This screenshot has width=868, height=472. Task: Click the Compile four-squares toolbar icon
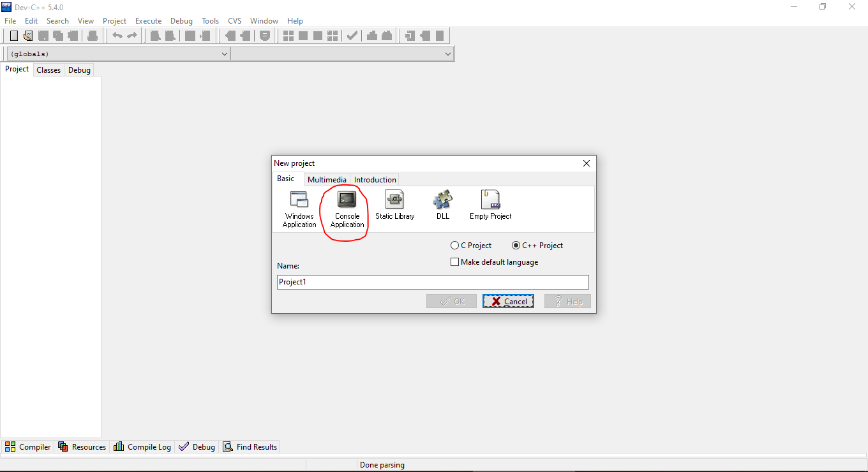click(x=288, y=36)
